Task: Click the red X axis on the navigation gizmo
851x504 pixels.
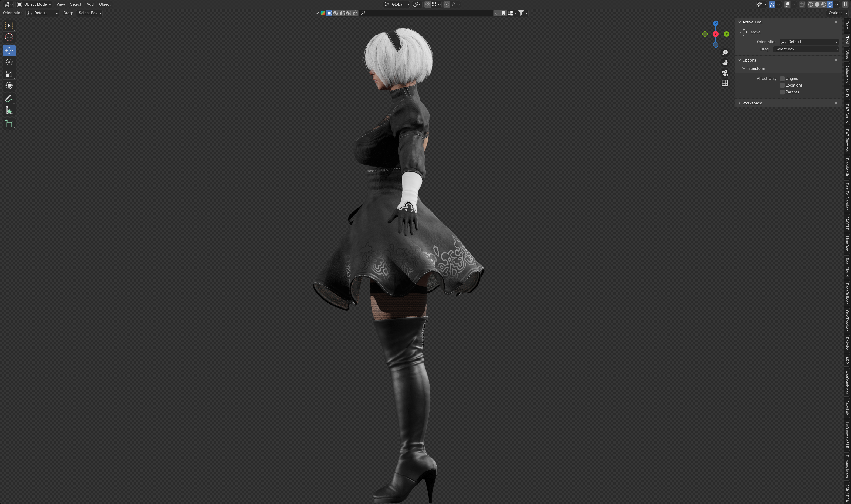Action: click(715, 34)
